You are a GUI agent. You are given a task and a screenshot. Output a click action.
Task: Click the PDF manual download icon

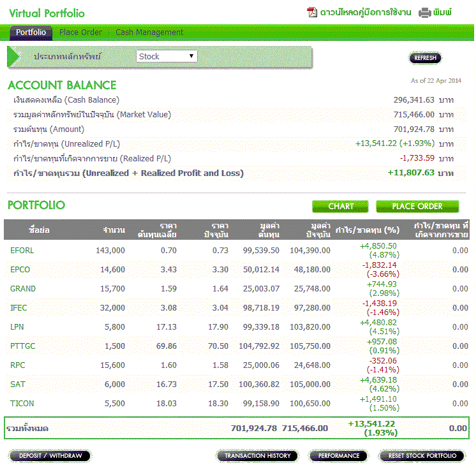312,12
